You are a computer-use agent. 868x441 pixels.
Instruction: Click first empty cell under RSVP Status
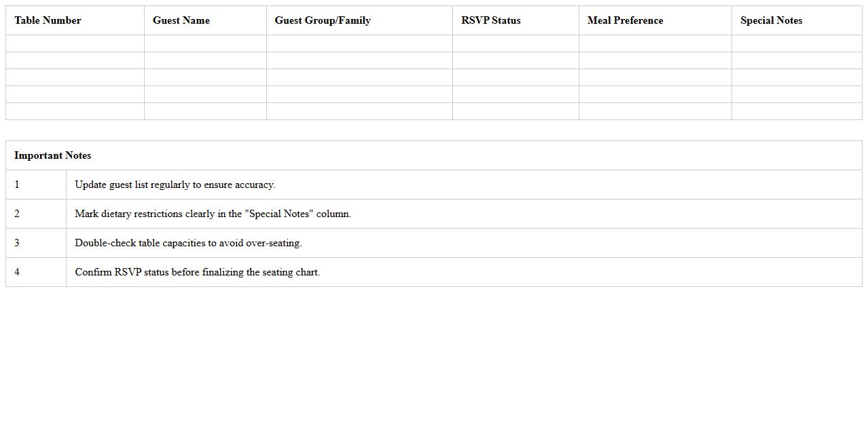[516, 43]
